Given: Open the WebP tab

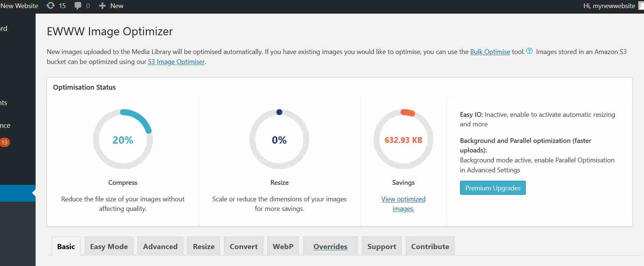Looking at the screenshot, I should (x=283, y=246).
